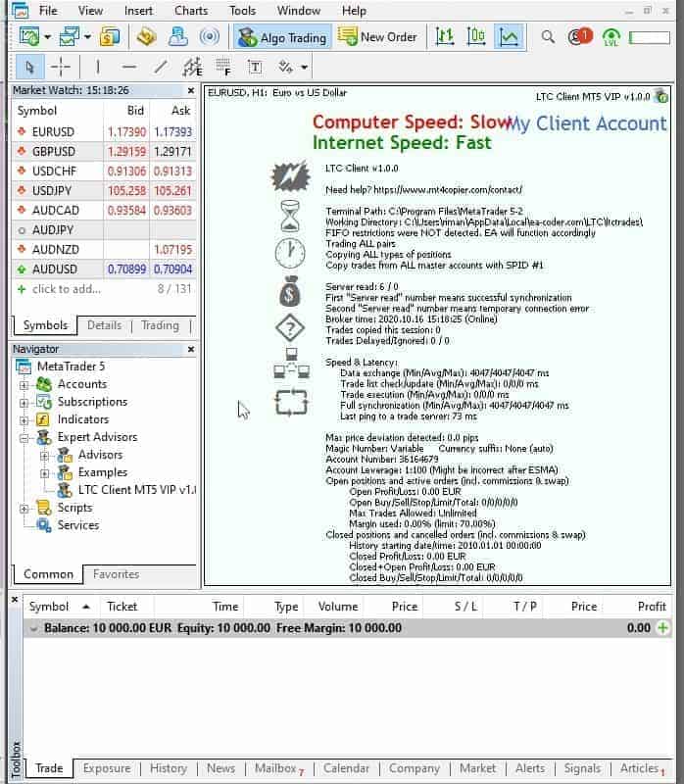Open the Profiles dropdown arrow

[87, 37]
